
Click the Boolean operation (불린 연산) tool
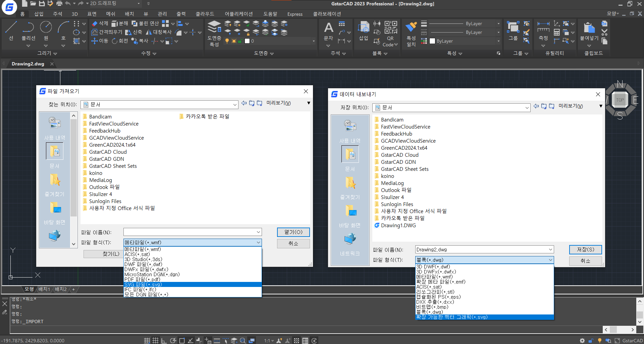145,23
